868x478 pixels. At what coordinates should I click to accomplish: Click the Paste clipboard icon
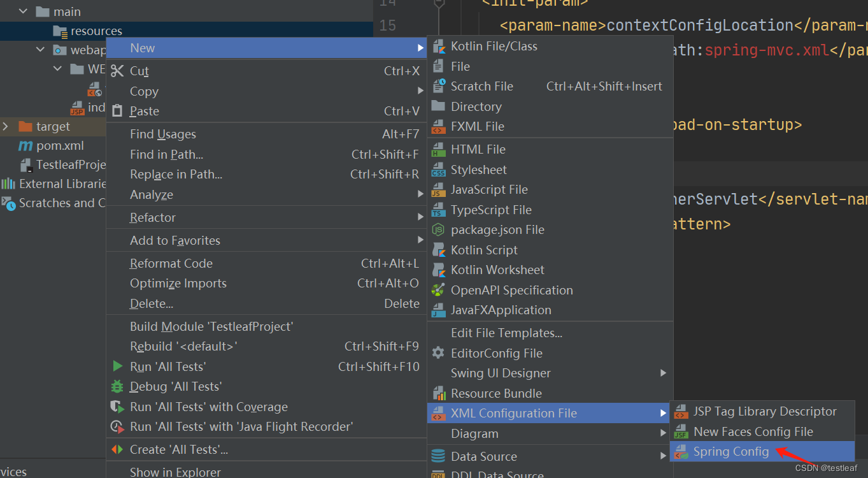click(117, 111)
